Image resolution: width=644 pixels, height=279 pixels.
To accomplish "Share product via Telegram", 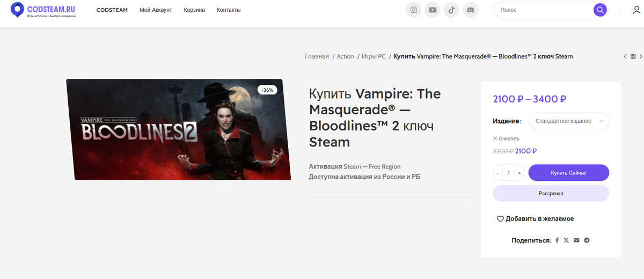I will [x=587, y=240].
